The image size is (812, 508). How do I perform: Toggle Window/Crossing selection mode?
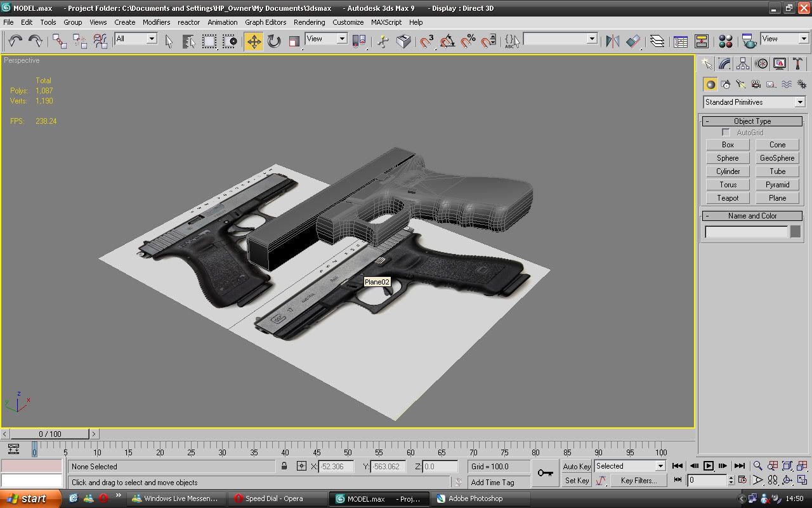pos(230,41)
